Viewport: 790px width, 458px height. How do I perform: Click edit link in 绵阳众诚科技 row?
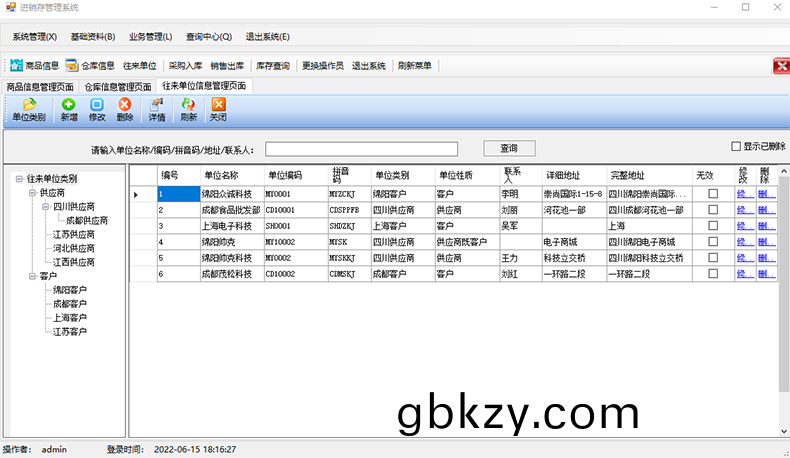[745, 194]
